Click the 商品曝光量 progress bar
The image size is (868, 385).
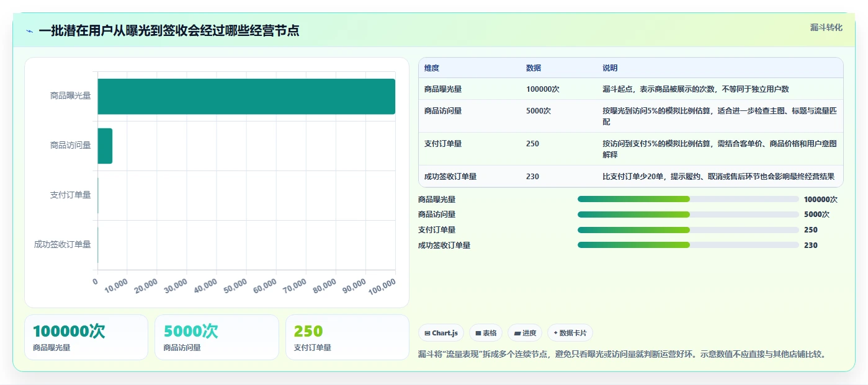[x=688, y=199]
